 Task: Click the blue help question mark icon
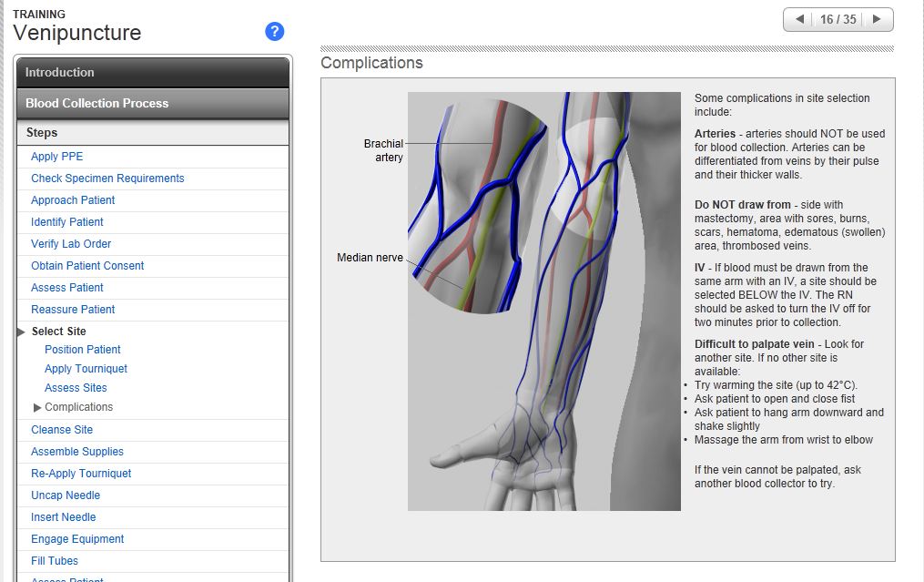275,32
